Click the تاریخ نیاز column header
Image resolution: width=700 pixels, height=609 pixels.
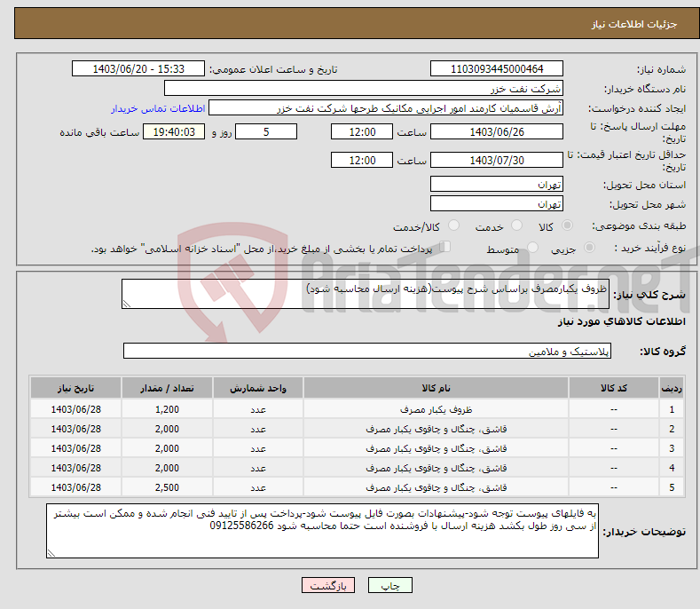(76, 388)
